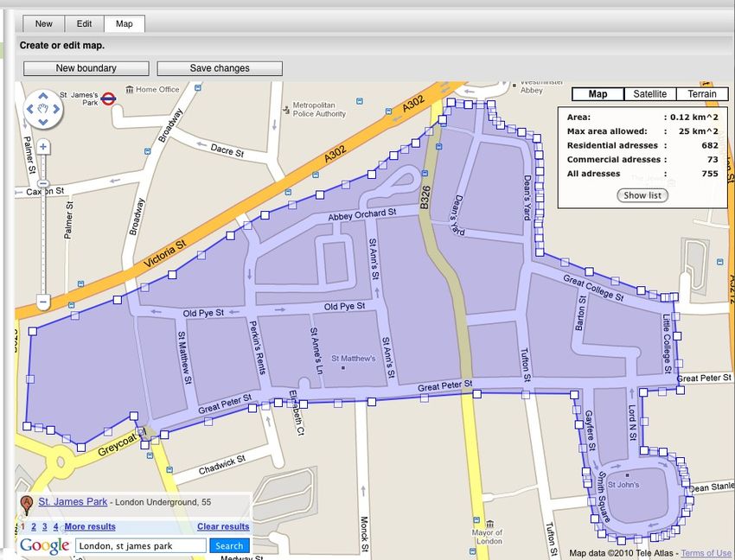Click the Victoria St label
735x560 pixels.
164,254
